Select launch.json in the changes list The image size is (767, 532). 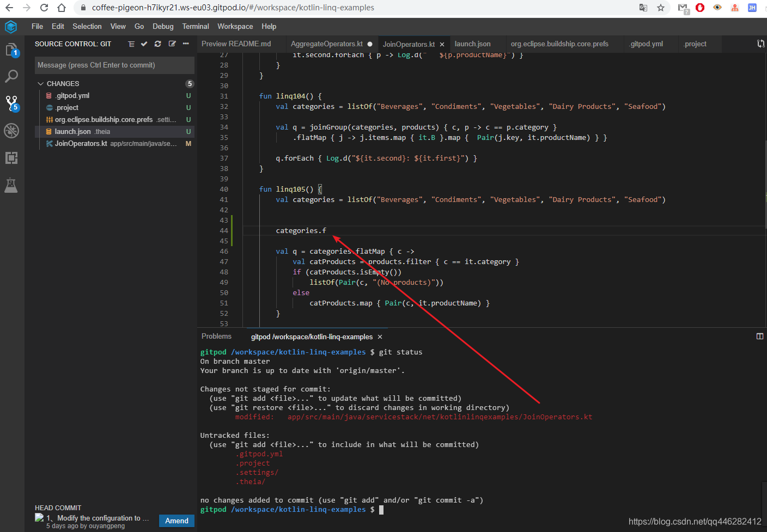[x=114, y=132]
